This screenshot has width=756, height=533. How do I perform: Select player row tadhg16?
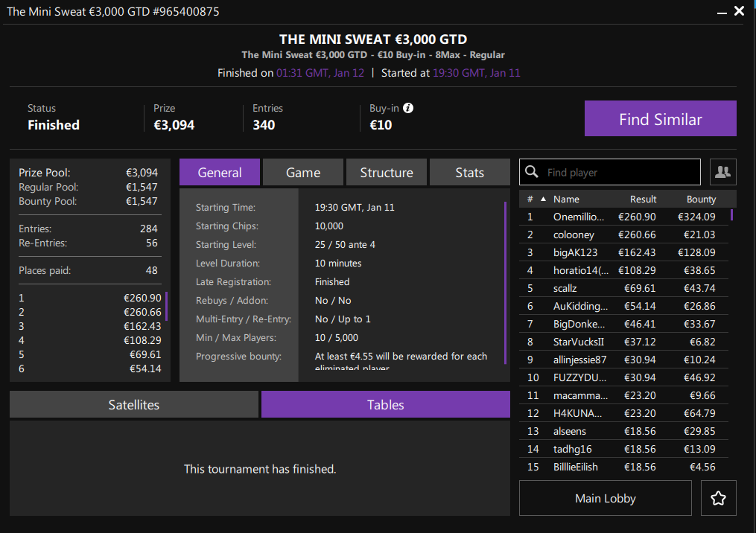point(623,449)
